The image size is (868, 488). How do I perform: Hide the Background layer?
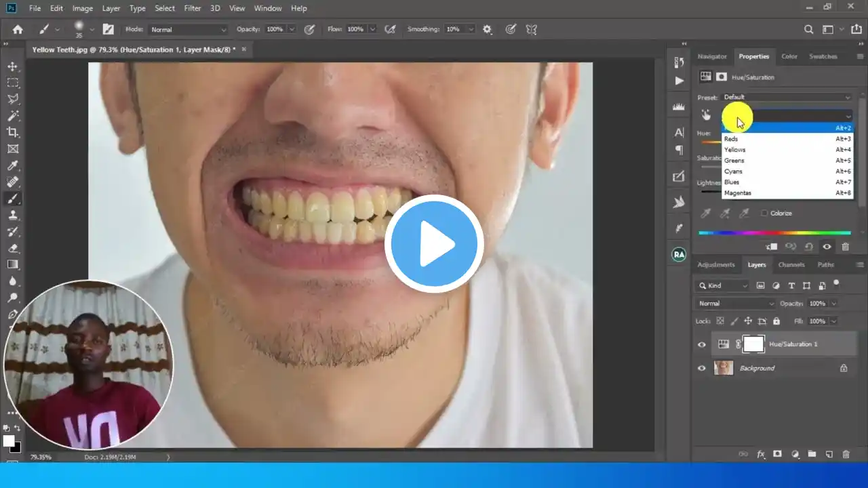click(701, 368)
